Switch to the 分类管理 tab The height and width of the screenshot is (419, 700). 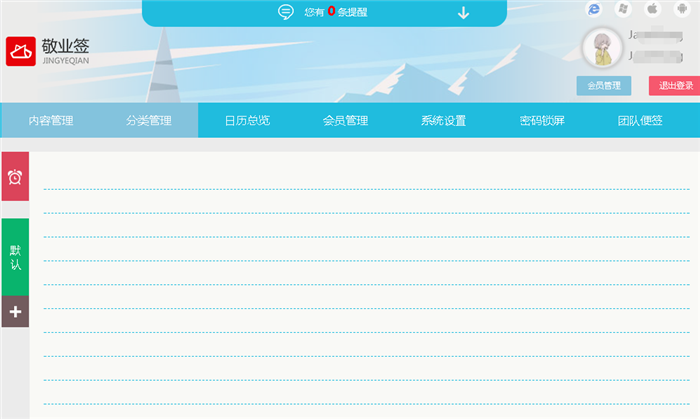click(x=148, y=121)
